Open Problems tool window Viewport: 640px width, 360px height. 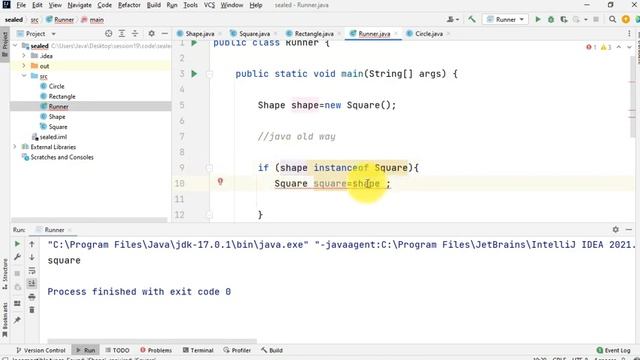[x=156, y=350]
